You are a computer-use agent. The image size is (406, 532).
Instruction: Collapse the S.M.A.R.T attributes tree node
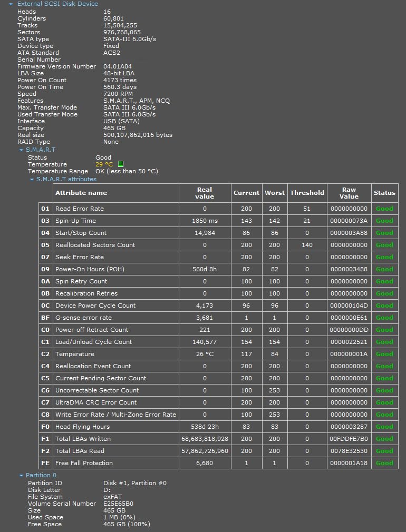coord(32,179)
